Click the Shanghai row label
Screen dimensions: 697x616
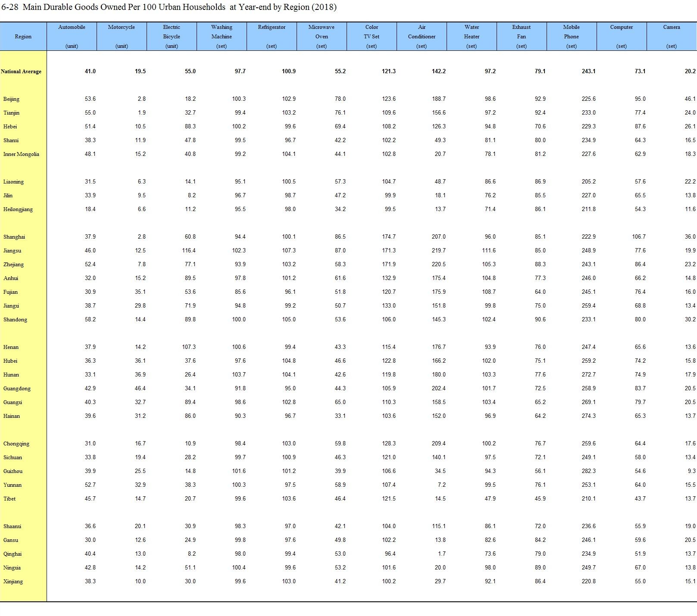pyautogui.click(x=14, y=237)
